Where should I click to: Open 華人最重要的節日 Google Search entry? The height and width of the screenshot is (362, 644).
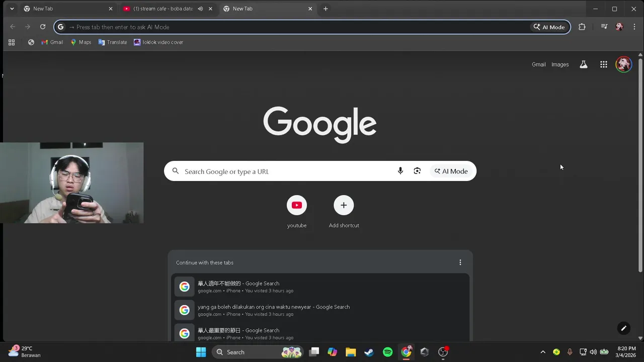click(x=320, y=333)
